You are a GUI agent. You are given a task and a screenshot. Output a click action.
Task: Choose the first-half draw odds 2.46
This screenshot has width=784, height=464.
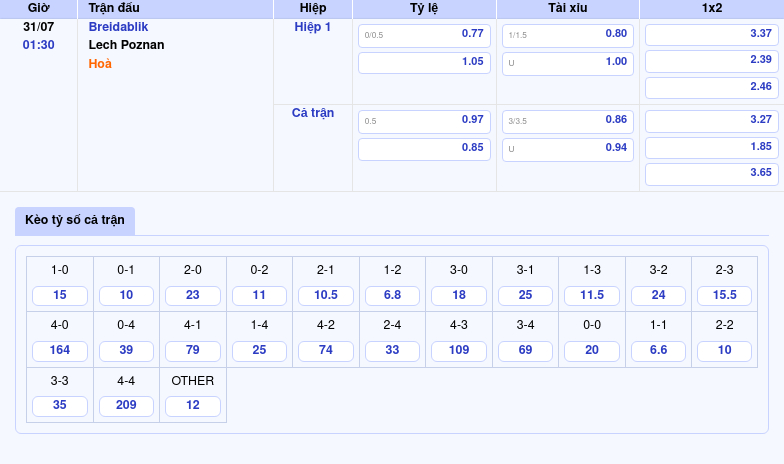click(711, 87)
